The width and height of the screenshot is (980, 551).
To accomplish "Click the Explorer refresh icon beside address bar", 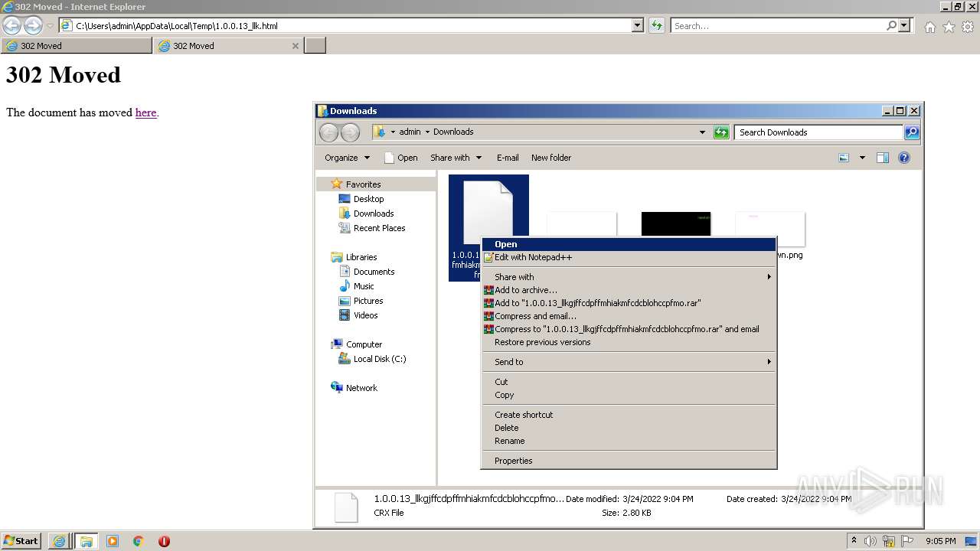I will pyautogui.click(x=721, y=132).
